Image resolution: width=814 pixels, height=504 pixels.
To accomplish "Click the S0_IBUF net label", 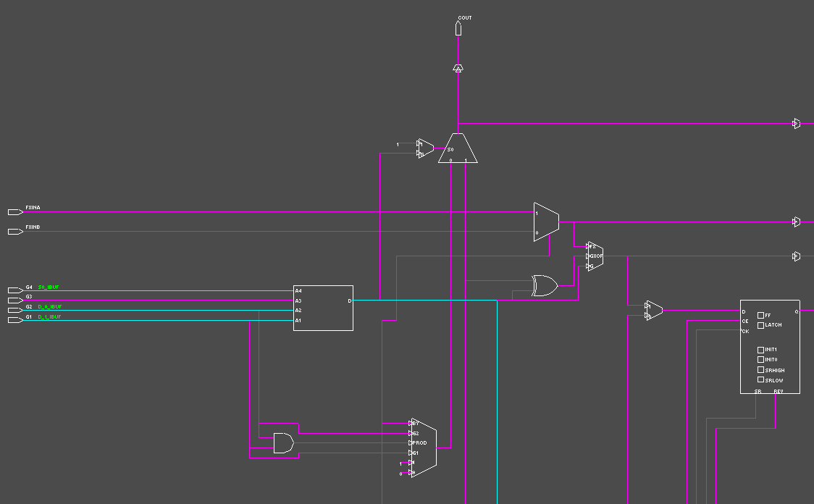I will click(49, 287).
